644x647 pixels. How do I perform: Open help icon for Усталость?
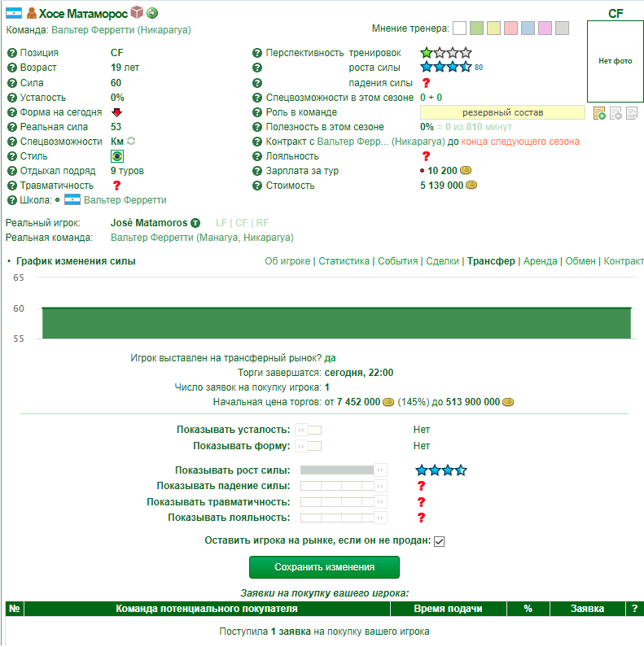point(12,98)
